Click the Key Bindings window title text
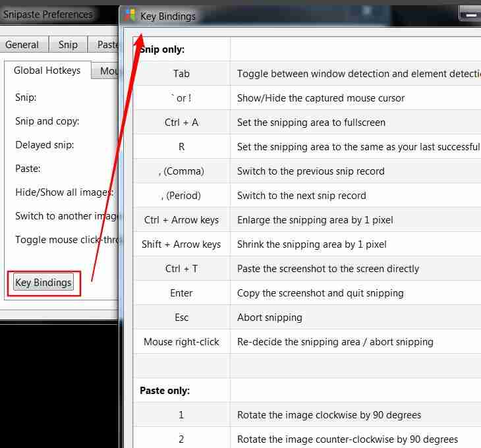This screenshot has width=481, height=448. (168, 16)
